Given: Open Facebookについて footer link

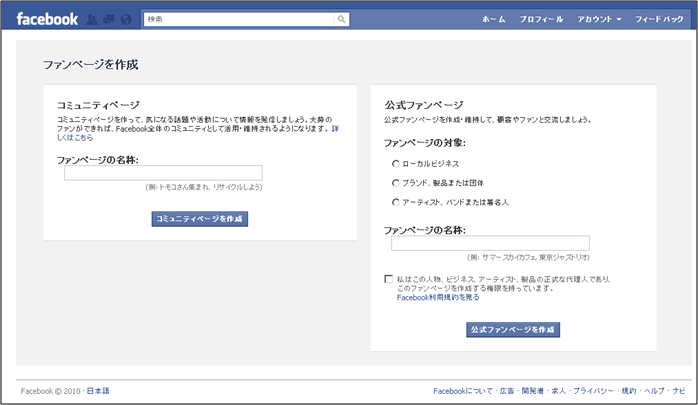Looking at the screenshot, I should pos(463,391).
